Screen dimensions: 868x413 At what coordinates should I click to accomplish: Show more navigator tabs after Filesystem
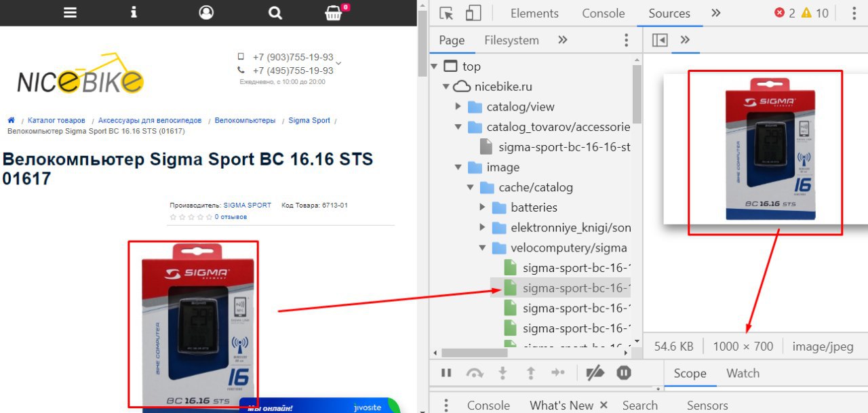pos(562,40)
